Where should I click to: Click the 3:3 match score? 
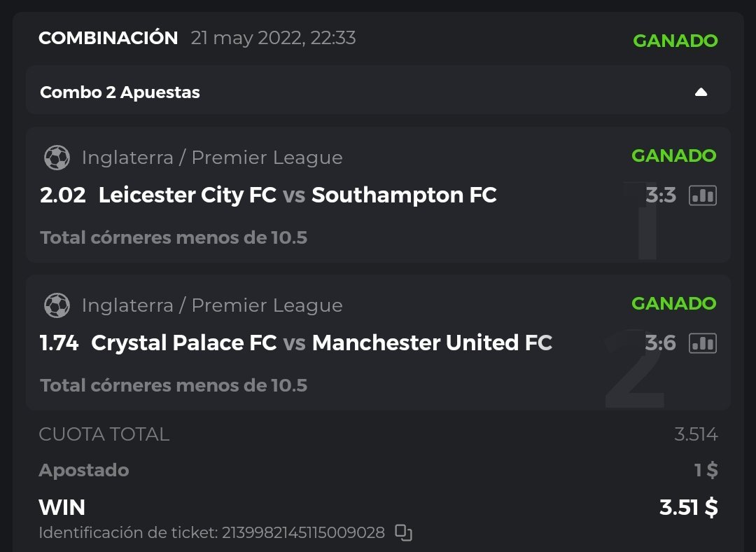661,195
